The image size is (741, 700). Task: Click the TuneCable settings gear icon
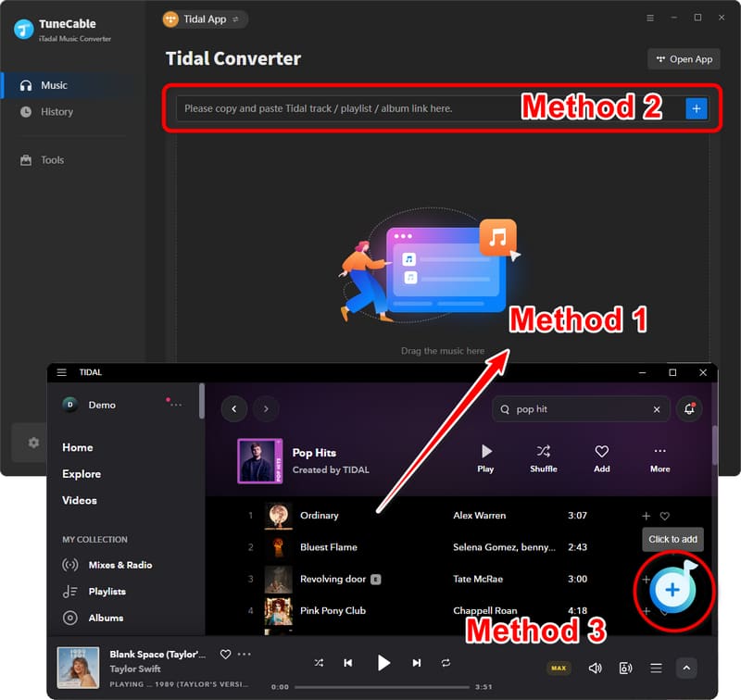click(33, 443)
